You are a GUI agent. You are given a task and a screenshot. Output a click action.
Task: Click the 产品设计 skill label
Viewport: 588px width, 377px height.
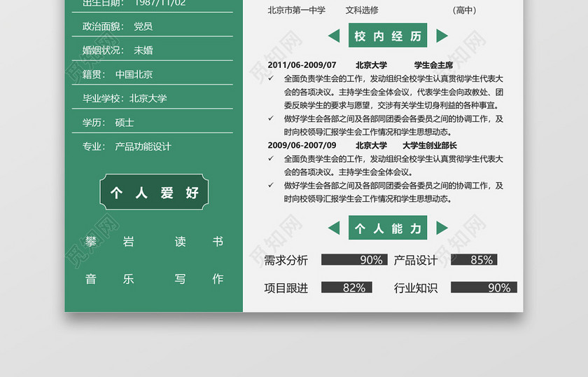(x=416, y=260)
